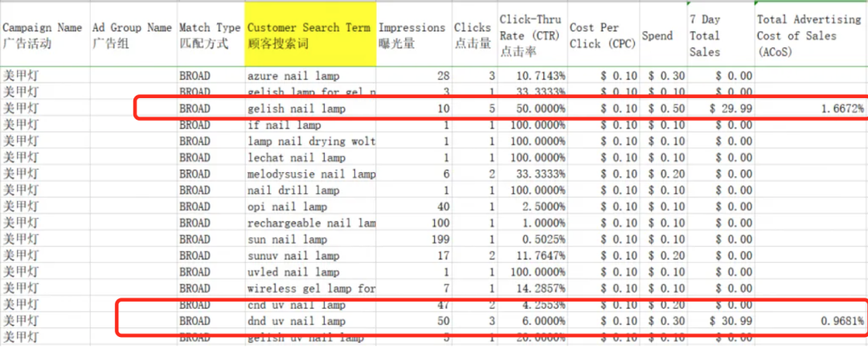
Task: Click the 'rechargeable nail lam' cell
Action: (310, 224)
